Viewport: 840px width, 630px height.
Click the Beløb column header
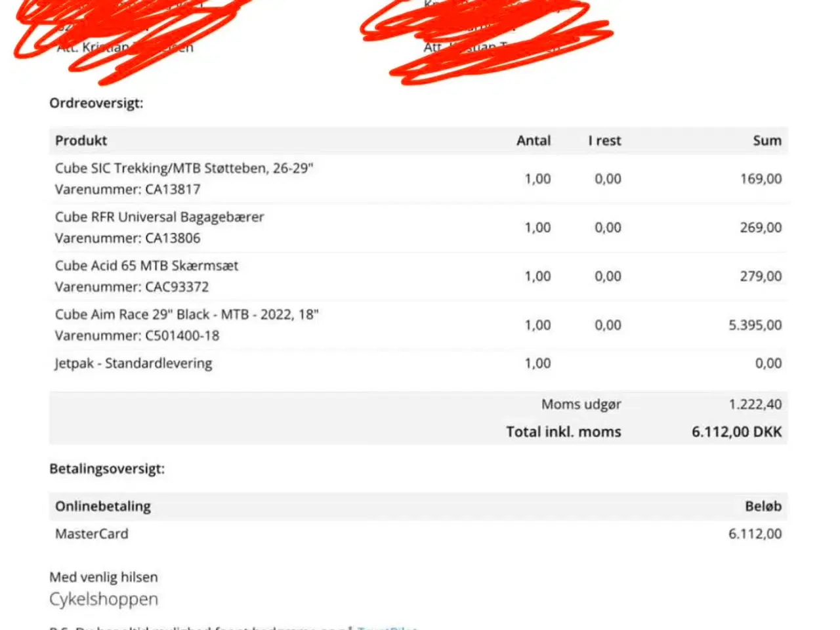click(763, 506)
